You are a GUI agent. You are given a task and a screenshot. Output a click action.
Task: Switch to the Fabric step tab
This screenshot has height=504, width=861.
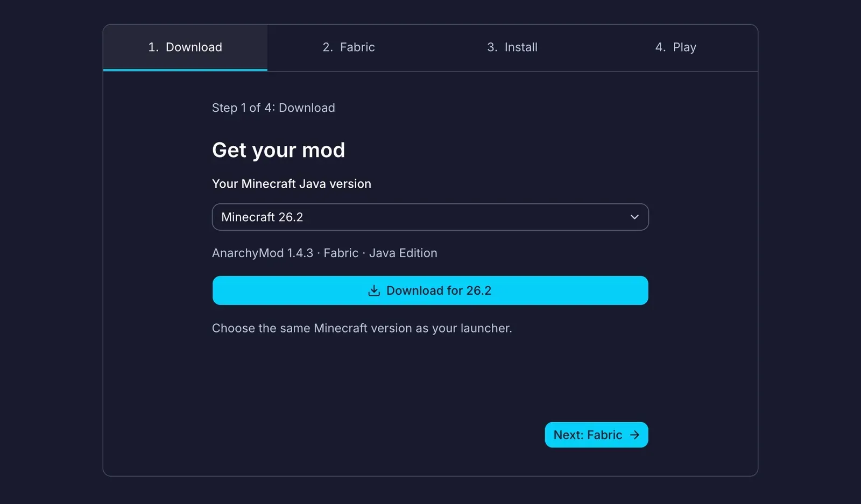coord(349,47)
